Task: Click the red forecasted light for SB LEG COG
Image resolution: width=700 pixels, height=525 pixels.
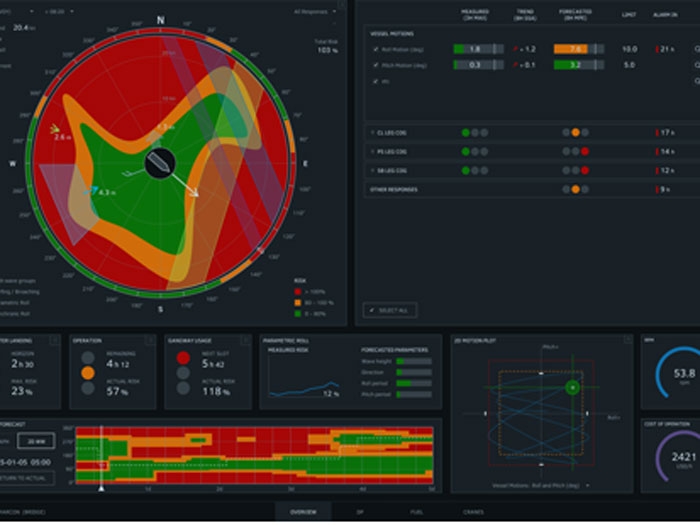Action: pos(585,171)
